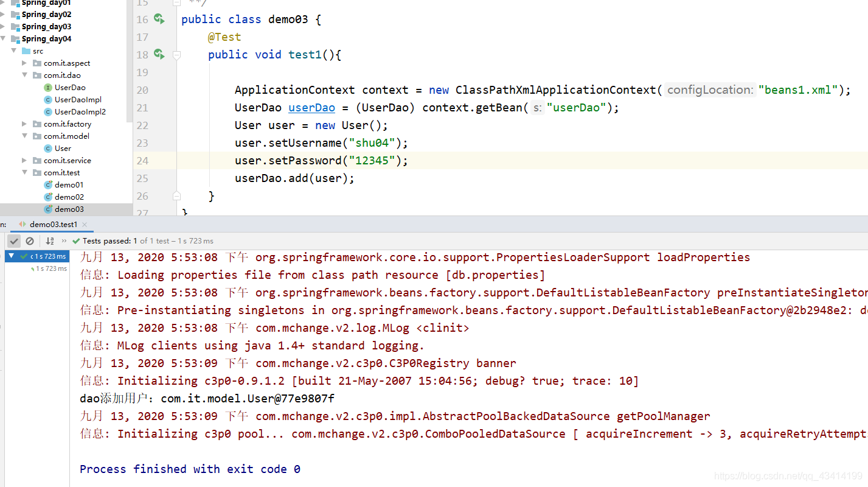Click the @Test annotation

coord(224,37)
